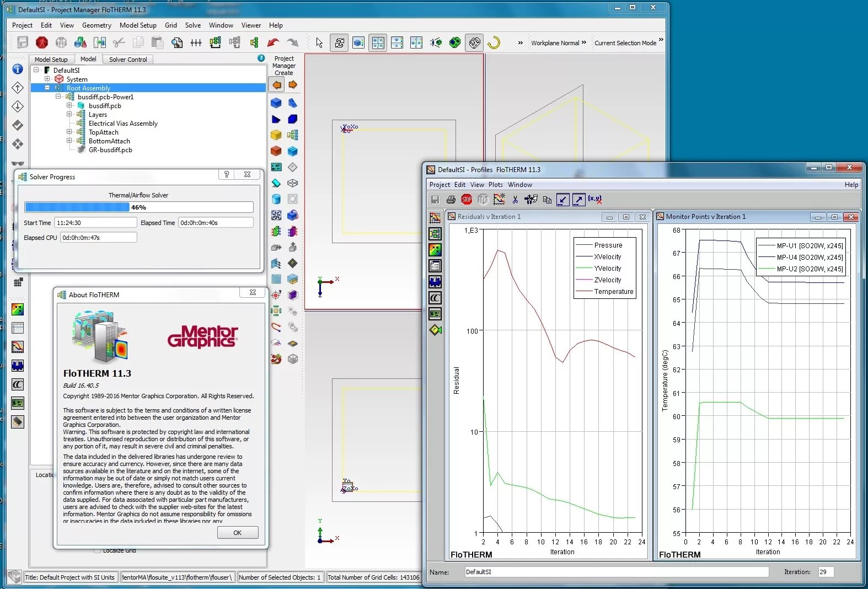Screen dimensions: 868x589
Task: Click the Command Center CC icon in Profiles sidebar
Action: coord(435,298)
